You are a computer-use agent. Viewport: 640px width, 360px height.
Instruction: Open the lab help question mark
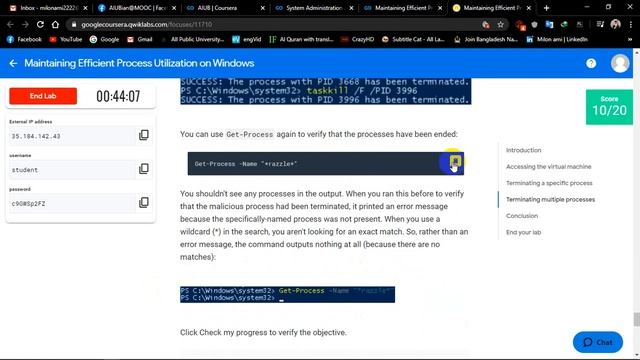tap(591, 63)
